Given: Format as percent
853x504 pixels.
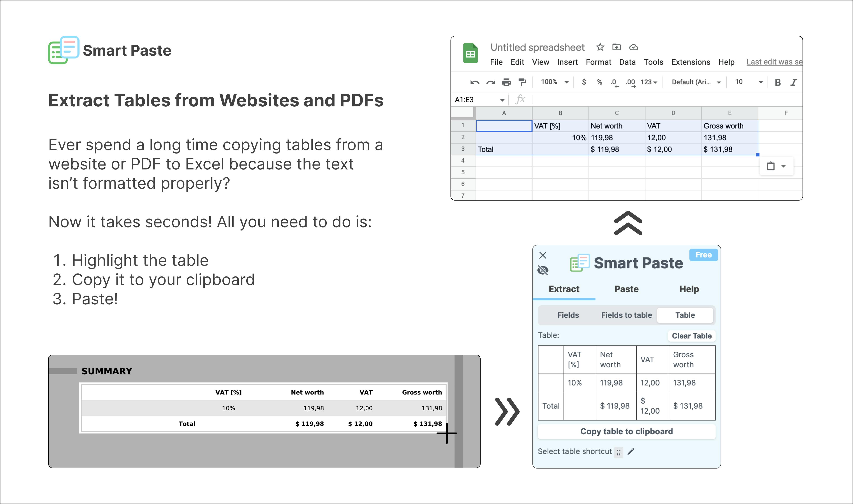Looking at the screenshot, I should 600,82.
